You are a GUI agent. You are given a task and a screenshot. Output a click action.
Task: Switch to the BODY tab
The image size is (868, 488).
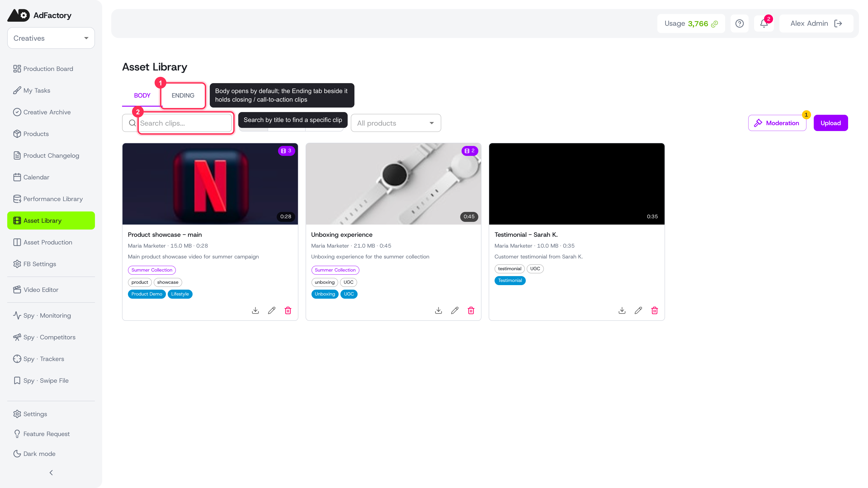coord(142,95)
